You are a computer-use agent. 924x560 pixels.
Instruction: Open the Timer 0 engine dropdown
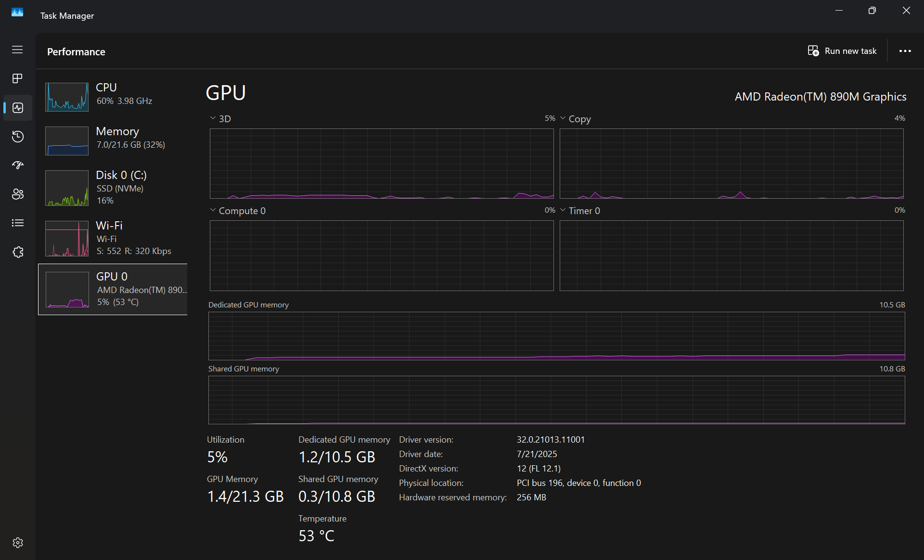(x=563, y=210)
